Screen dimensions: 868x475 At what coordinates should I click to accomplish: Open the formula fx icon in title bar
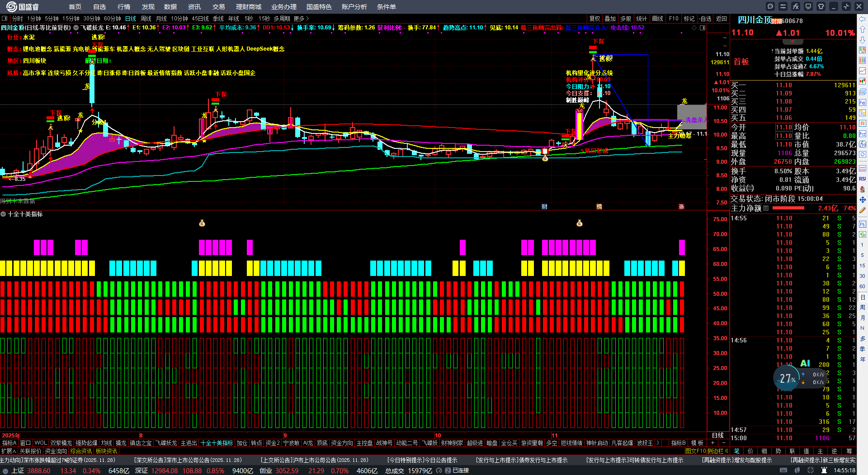point(796,6)
